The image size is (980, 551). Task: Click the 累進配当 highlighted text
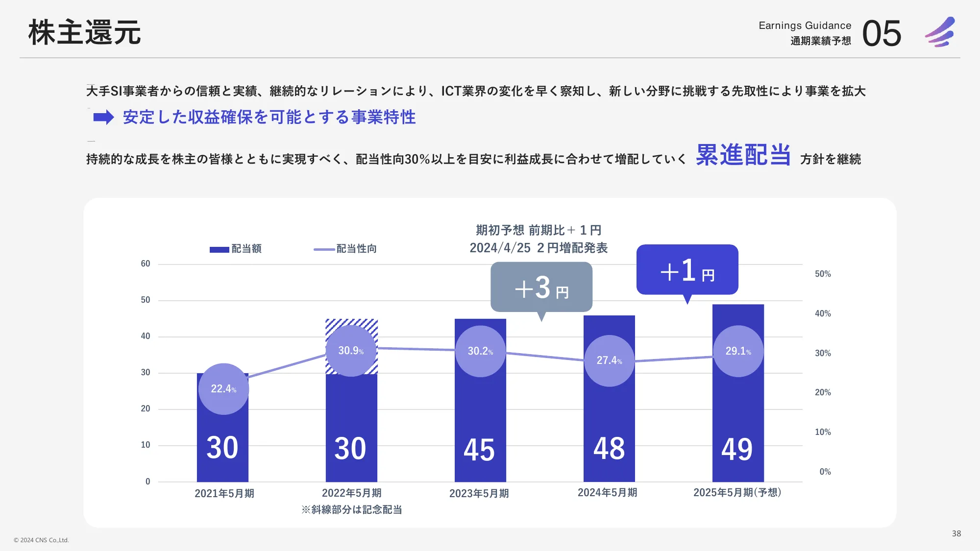tap(743, 156)
